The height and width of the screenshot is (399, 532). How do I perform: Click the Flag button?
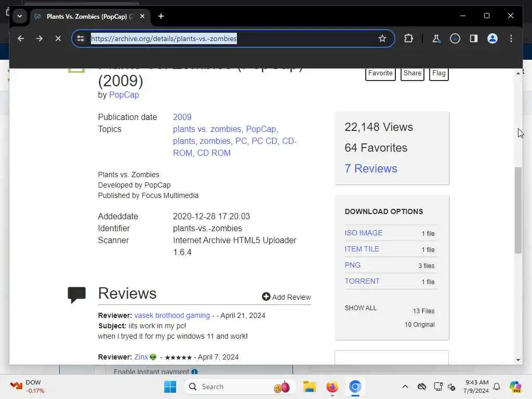click(438, 73)
